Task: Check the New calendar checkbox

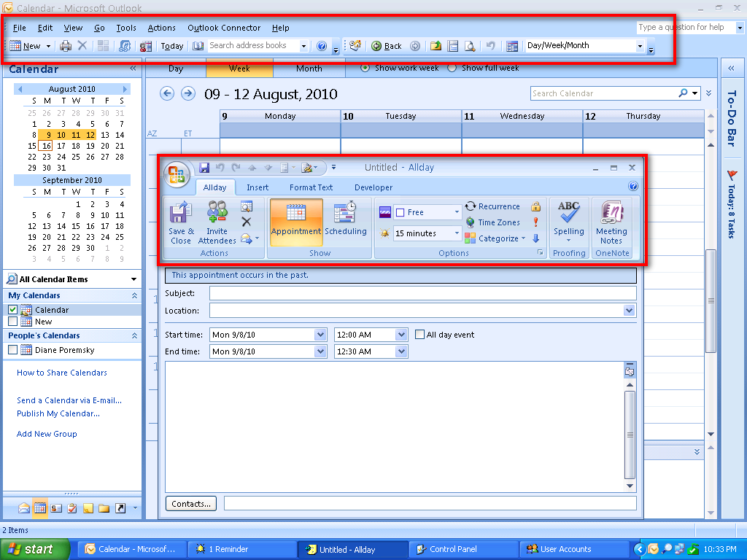Action: (13, 322)
